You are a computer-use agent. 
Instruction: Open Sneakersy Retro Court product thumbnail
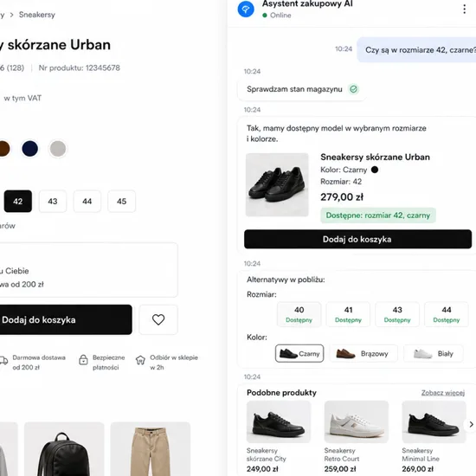pyautogui.click(x=357, y=421)
